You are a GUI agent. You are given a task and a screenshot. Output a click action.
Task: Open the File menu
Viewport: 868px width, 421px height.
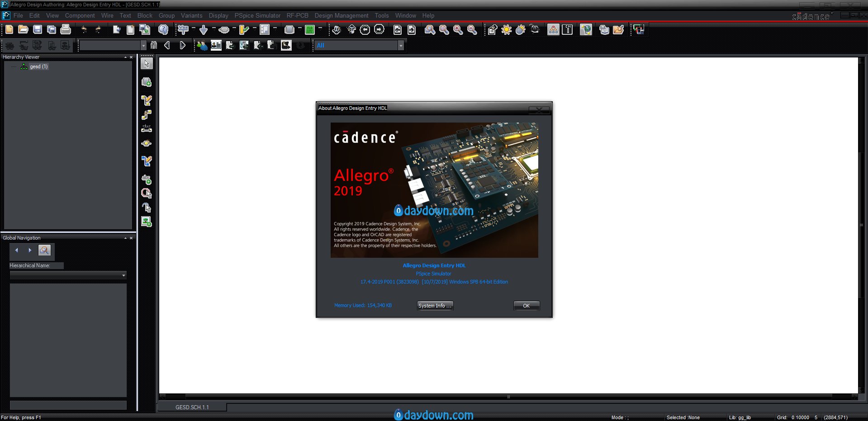click(x=18, y=15)
